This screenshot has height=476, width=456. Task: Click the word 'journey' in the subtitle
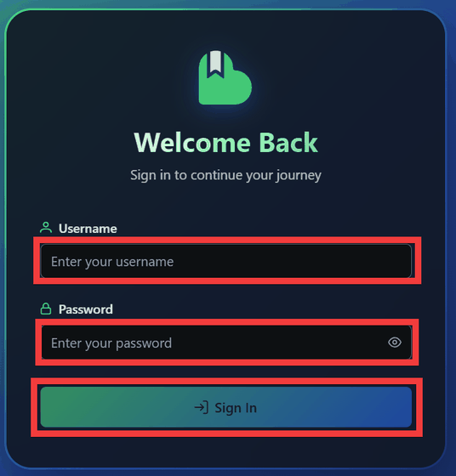pos(299,176)
